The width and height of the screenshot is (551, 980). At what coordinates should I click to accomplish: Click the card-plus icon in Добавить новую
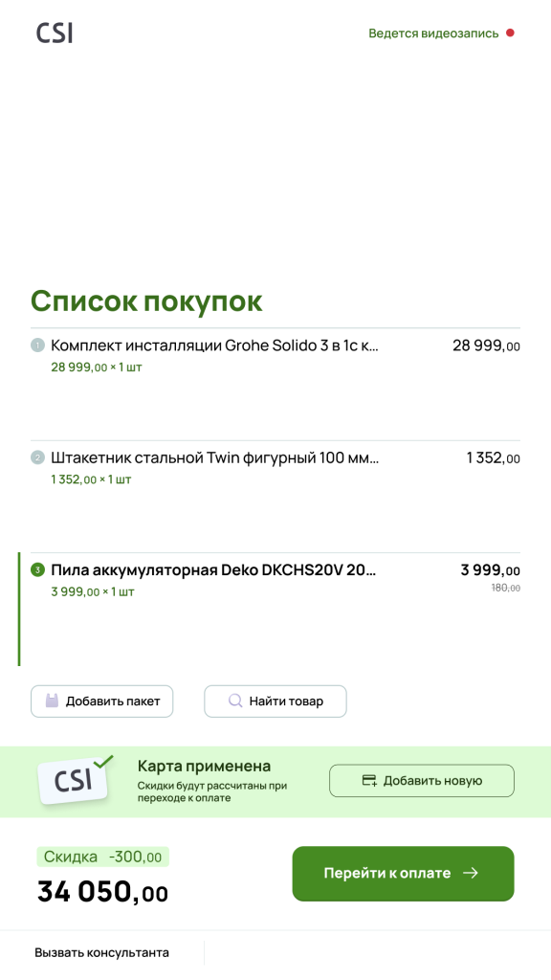370,781
